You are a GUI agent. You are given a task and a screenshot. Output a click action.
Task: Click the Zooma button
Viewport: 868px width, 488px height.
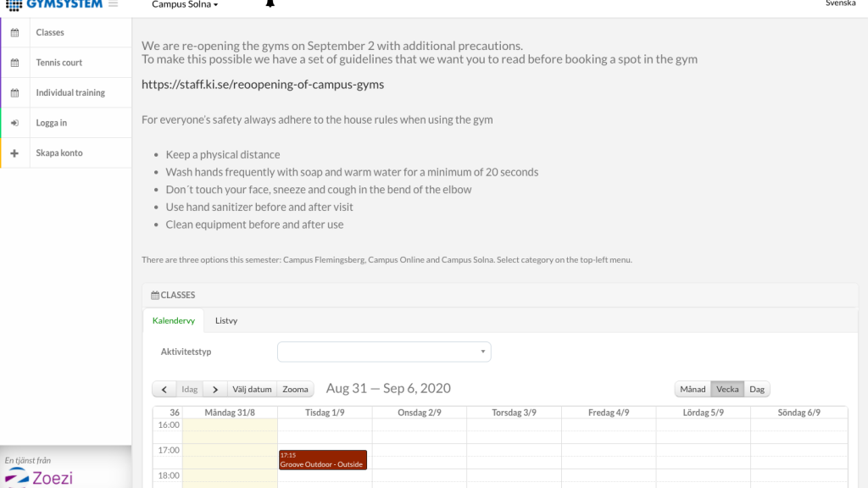coord(296,390)
